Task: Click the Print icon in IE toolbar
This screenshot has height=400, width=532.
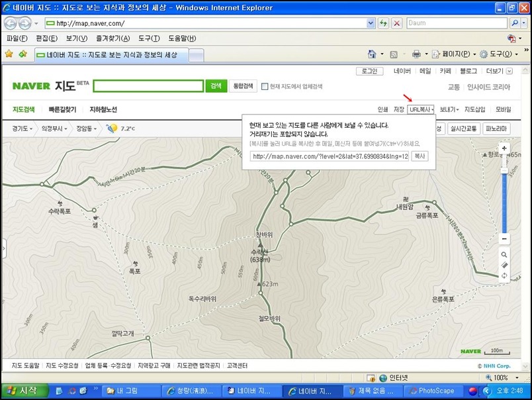Action: coord(416,54)
